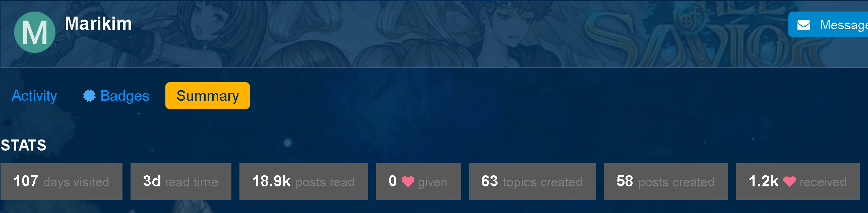
Task: Select the 107 days visited stat
Action: [x=61, y=181]
